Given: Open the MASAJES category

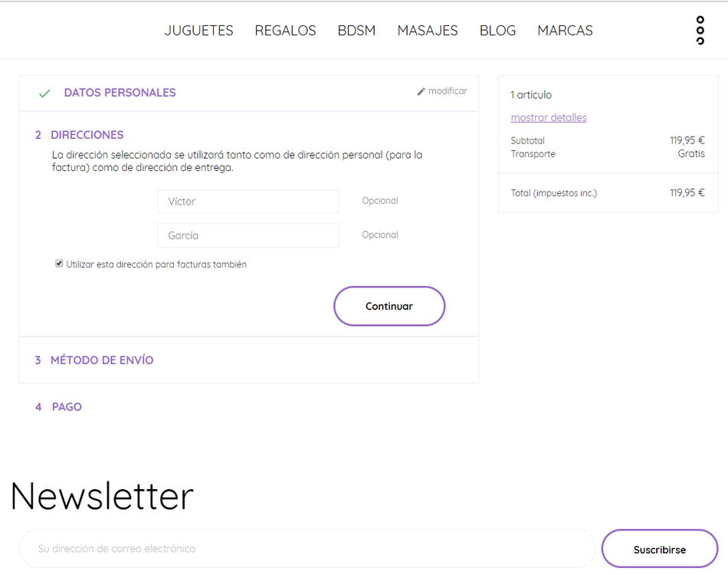Looking at the screenshot, I should tap(427, 31).
